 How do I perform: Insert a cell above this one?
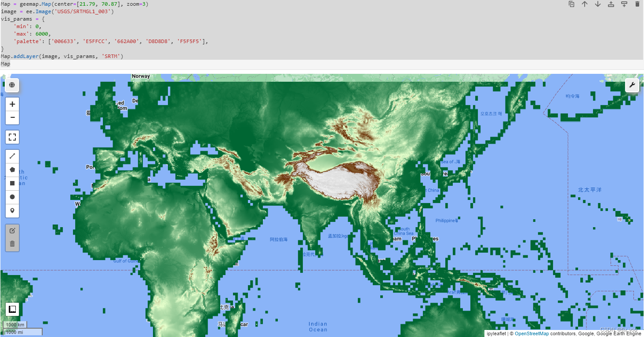tap(611, 4)
